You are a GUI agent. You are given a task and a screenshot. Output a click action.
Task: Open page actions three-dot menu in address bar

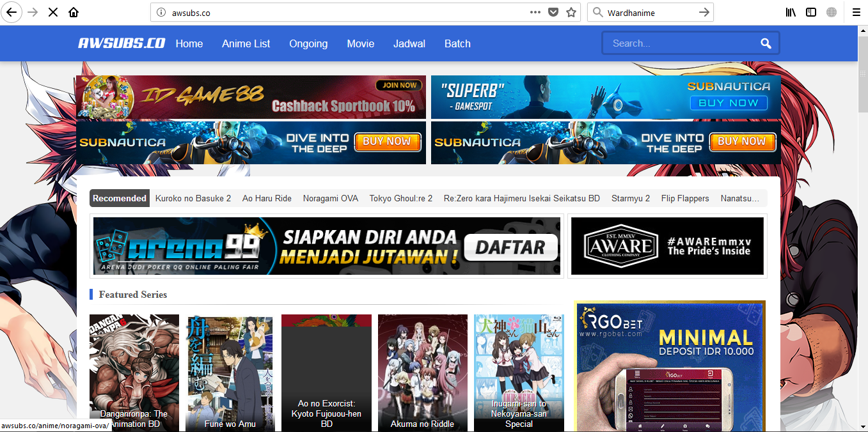pyautogui.click(x=535, y=12)
